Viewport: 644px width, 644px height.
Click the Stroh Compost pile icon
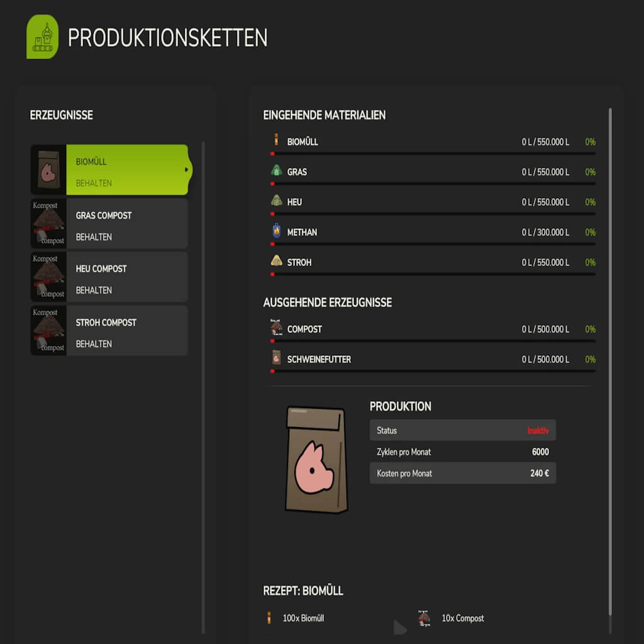(48, 331)
